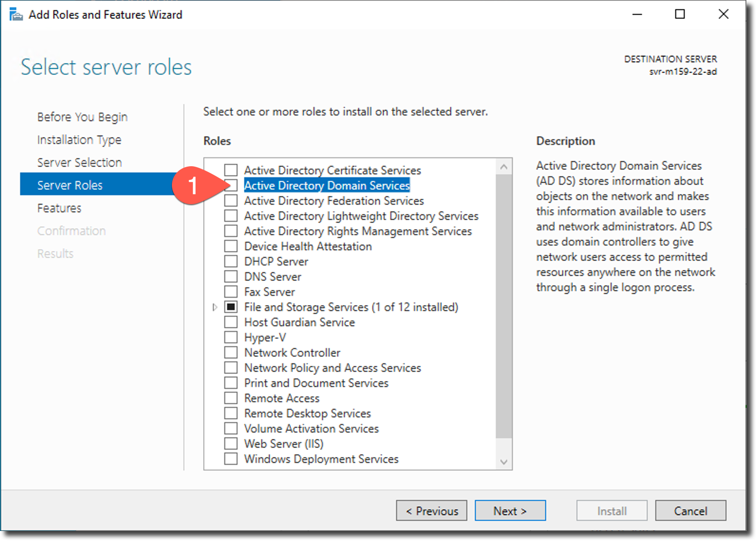This screenshot has height=549, width=756.
Task: Enable the Hyper-V role checkbox
Action: click(x=231, y=337)
